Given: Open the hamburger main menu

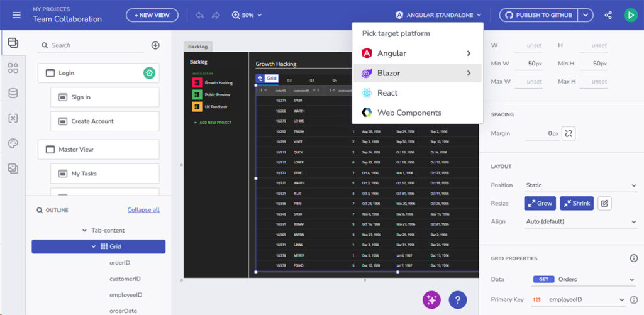Looking at the screenshot, I should [x=16, y=15].
